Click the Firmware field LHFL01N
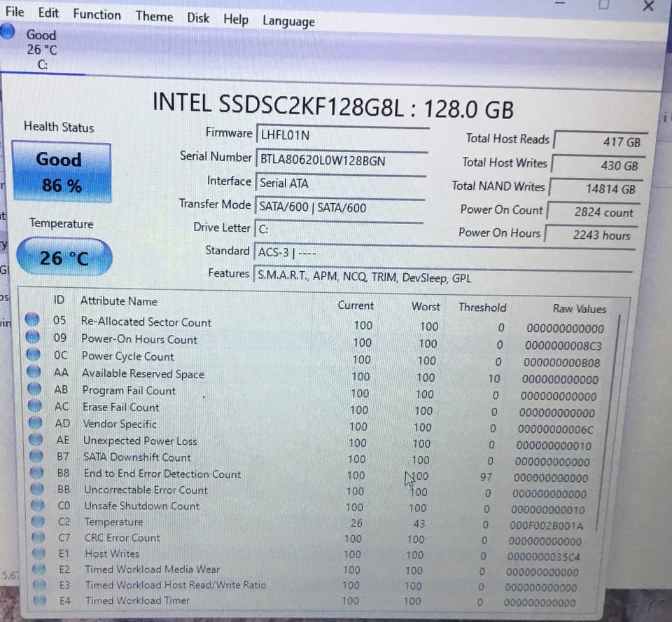Screen dimensions: 672x622 coord(342,136)
